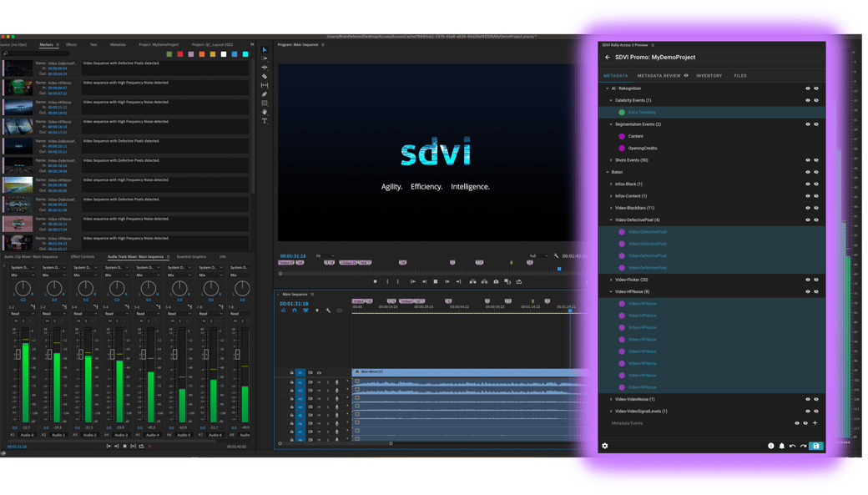Hide Segmentation Events with crossed eye
The image size is (868, 495).
click(x=816, y=124)
